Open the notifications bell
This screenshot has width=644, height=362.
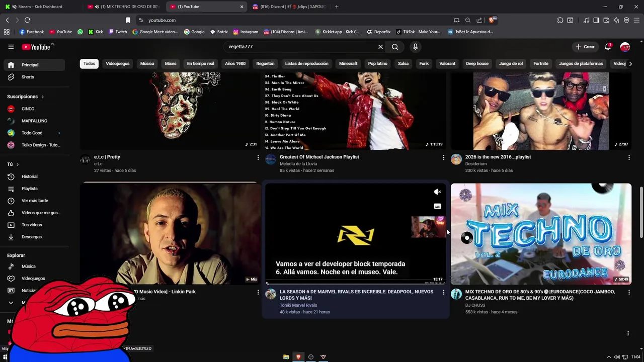608,47
